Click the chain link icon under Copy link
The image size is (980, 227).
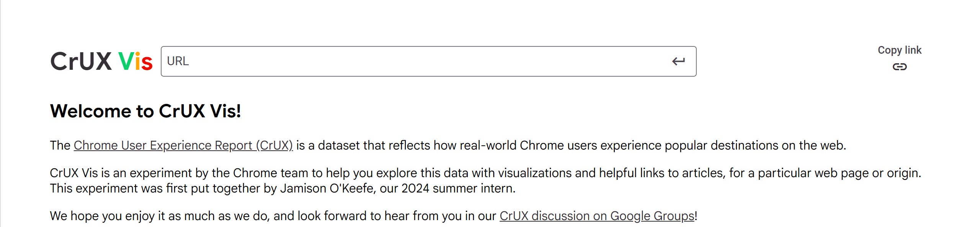900,67
